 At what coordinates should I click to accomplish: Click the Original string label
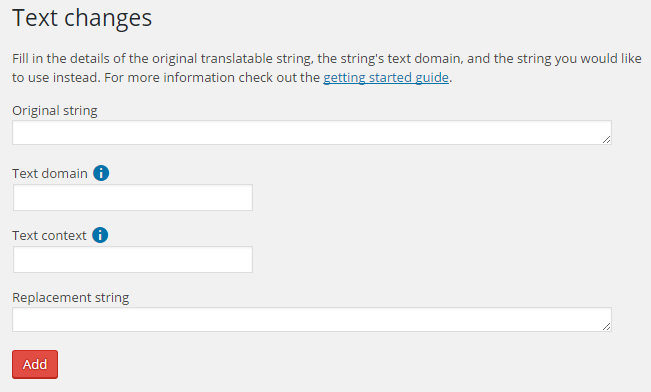tap(55, 111)
